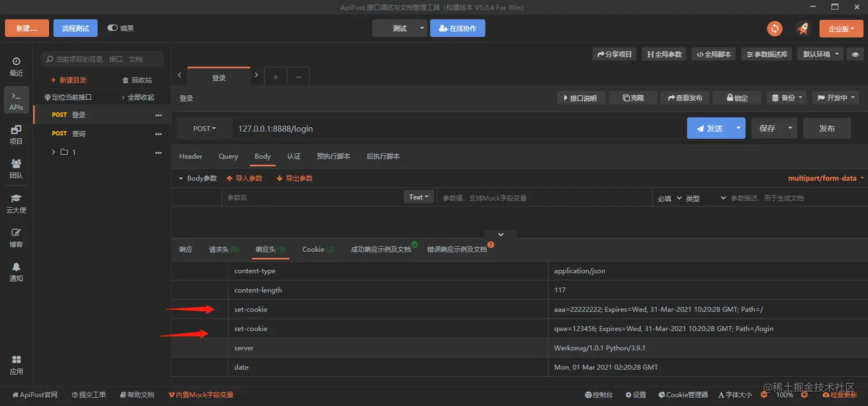Switch to the 响应 response tab
Image resolution: width=868 pixels, height=406 pixels.
coord(185,249)
